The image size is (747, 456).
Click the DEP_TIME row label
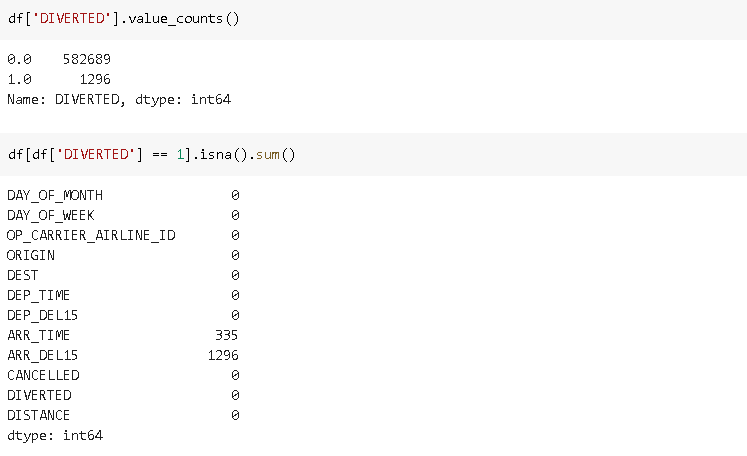[39, 295]
